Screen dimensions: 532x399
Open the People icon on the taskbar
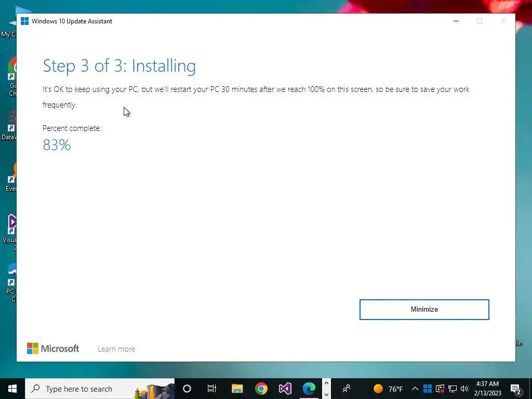[347, 389]
